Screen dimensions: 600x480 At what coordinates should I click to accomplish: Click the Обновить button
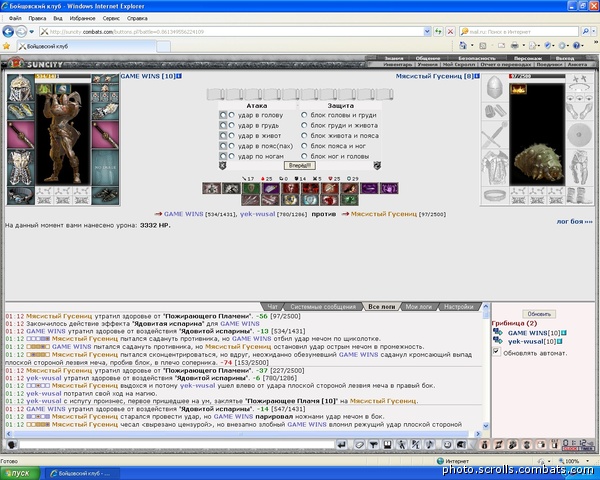[x=539, y=314]
